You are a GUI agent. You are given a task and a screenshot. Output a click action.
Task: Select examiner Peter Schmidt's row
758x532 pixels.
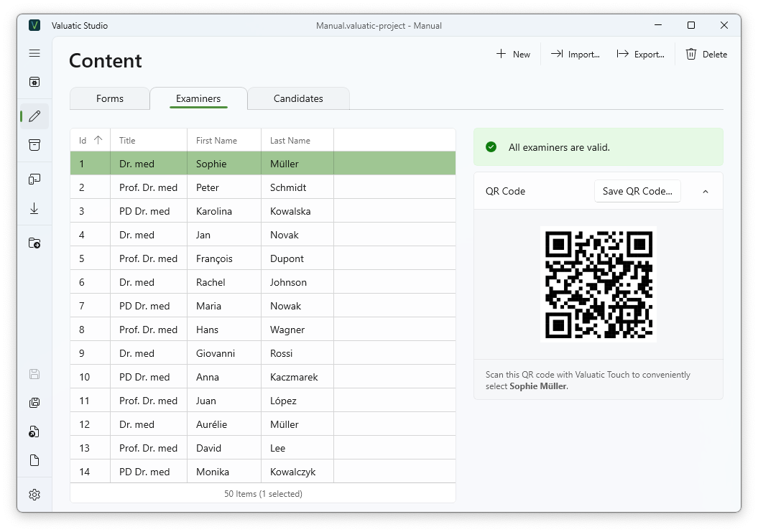263,187
